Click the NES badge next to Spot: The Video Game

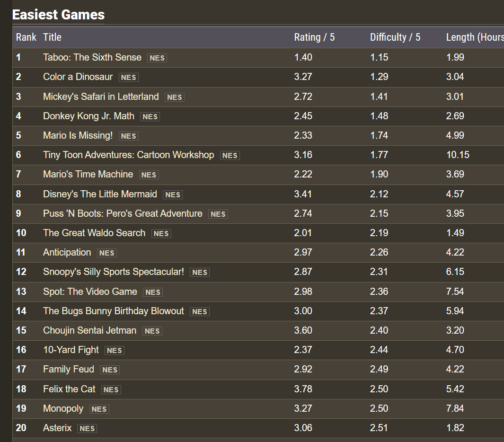152,292
